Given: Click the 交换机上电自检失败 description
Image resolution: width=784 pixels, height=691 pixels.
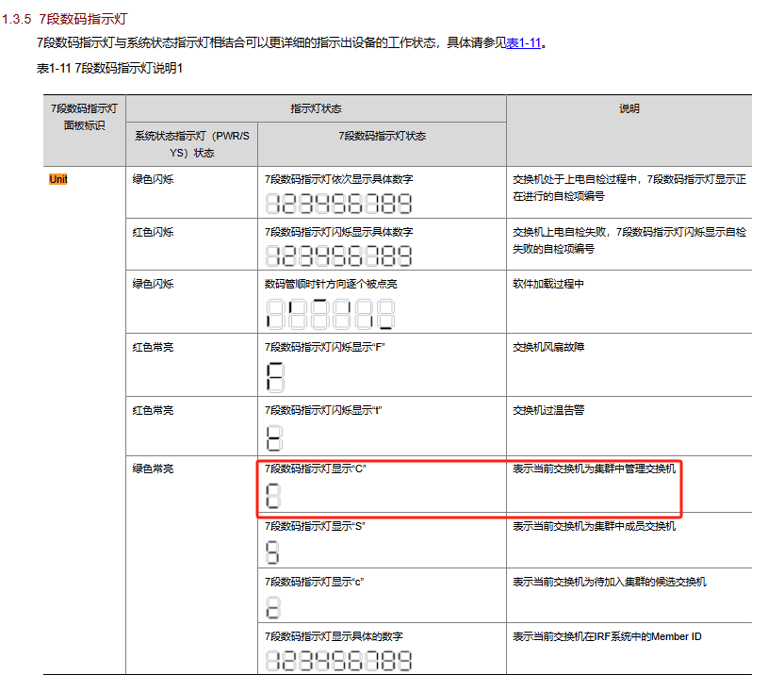Looking at the screenshot, I should point(629,240).
